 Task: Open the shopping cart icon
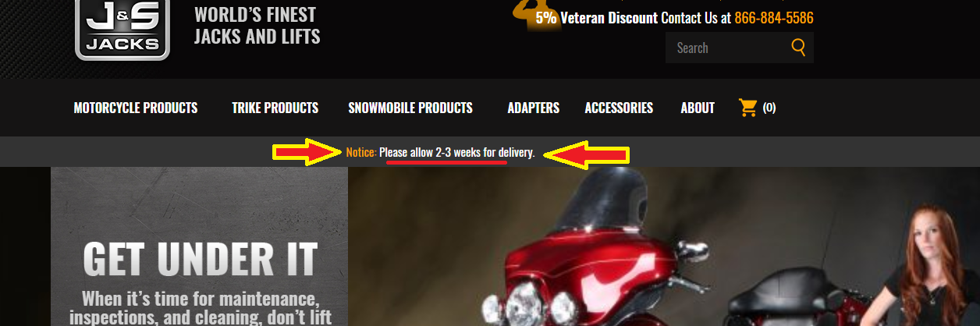(748, 108)
